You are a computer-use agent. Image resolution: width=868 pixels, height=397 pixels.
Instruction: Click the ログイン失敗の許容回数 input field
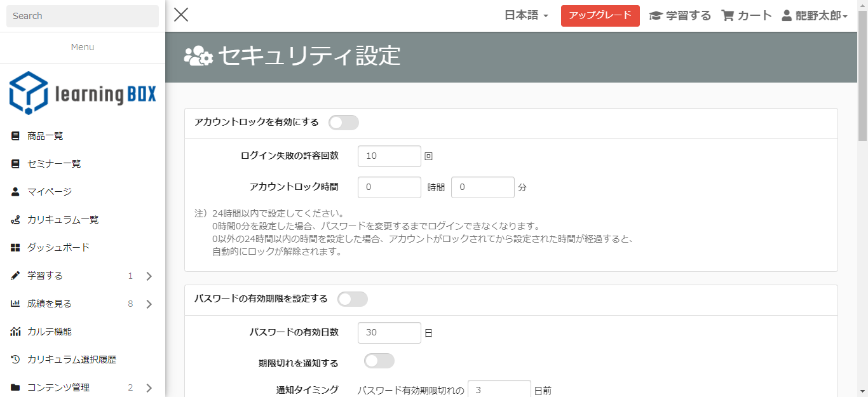click(389, 156)
